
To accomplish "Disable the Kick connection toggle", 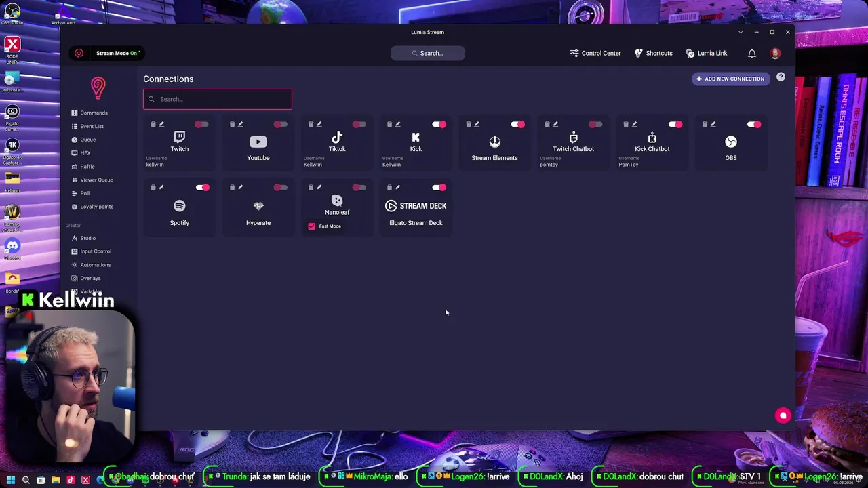I will pyautogui.click(x=439, y=124).
